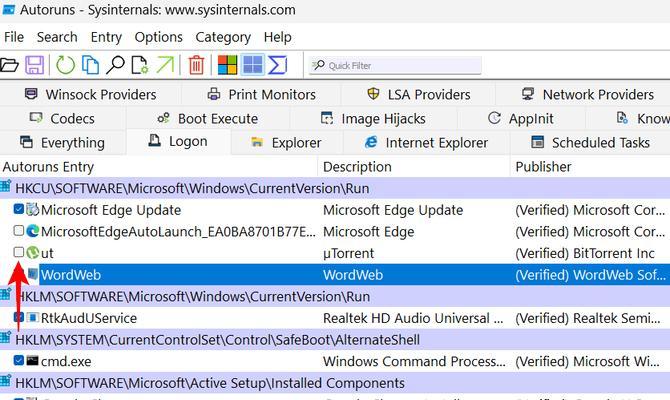Sort by the Autoruns Entry column header
Viewport: 670px width, 400px height.
pos(159,167)
